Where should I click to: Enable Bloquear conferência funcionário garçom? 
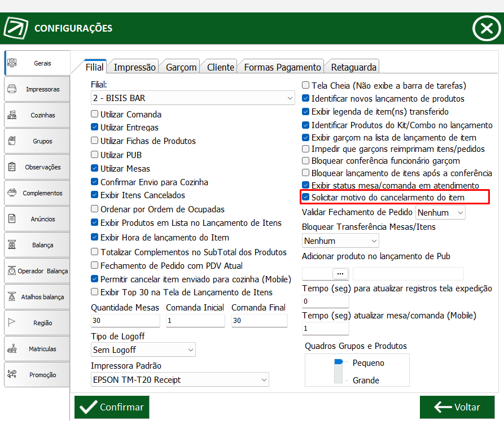point(306,160)
